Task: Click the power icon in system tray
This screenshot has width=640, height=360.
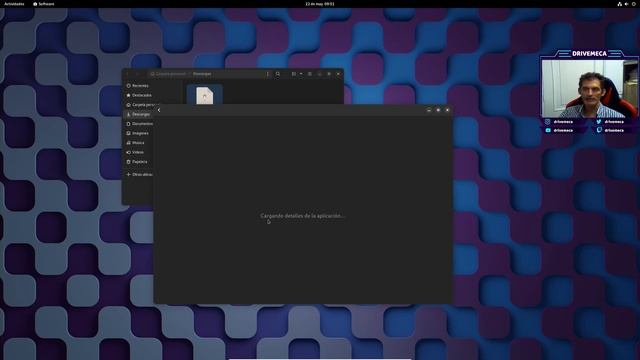Action: pyautogui.click(x=634, y=4)
